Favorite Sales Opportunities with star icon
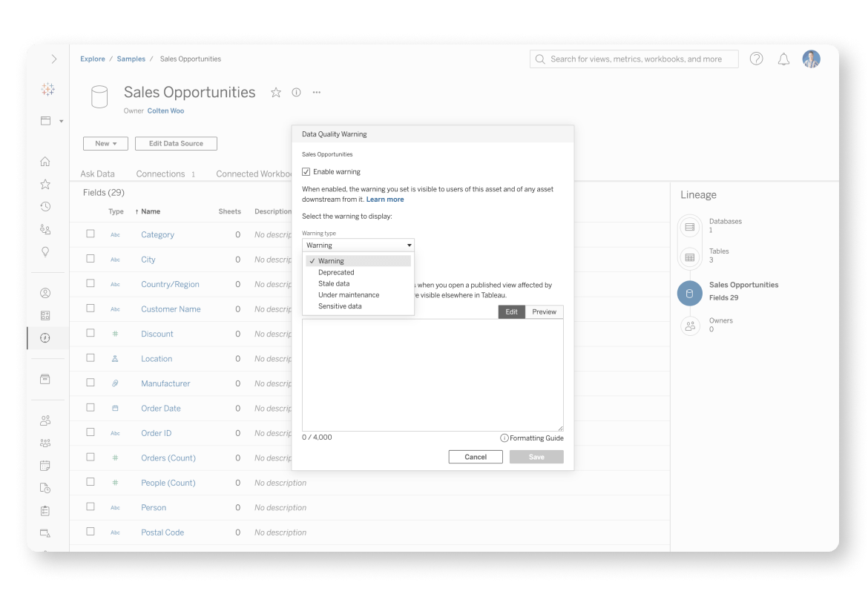 pyautogui.click(x=276, y=93)
